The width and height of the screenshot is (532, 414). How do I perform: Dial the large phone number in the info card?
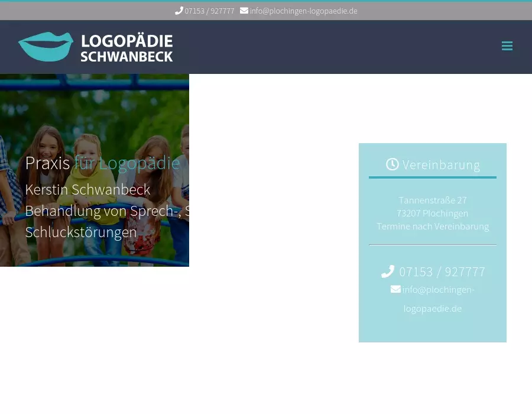tap(442, 272)
